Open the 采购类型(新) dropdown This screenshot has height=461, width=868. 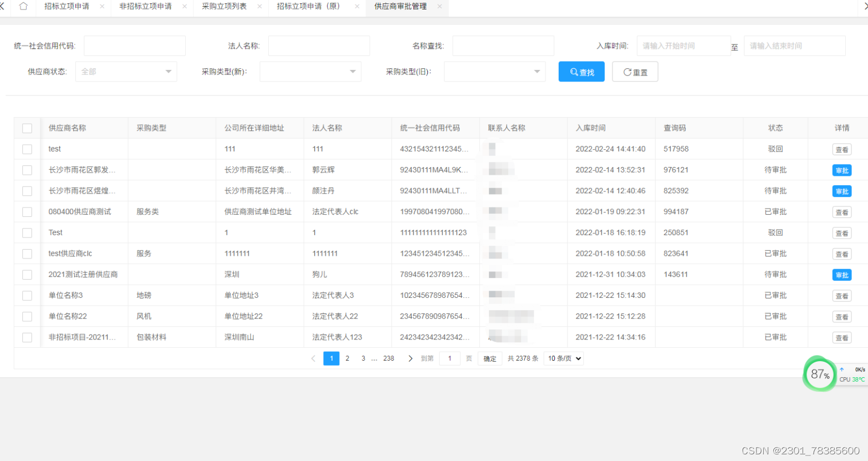(310, 71)
